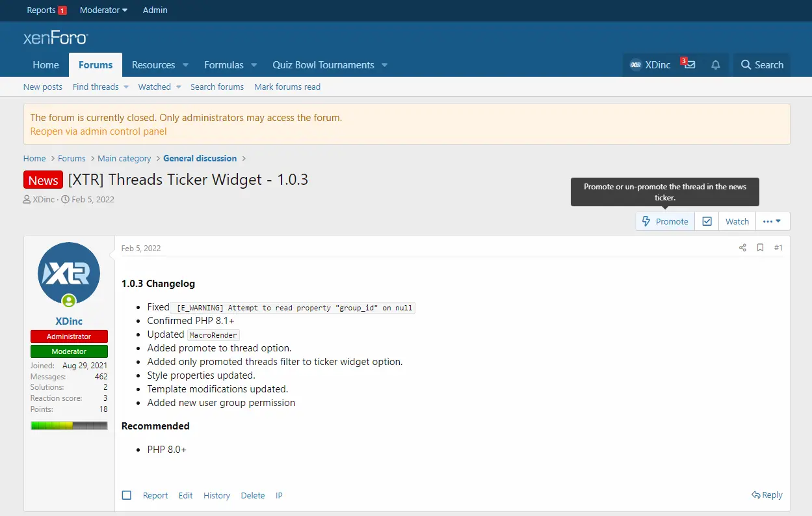Expand the Moderator dropdown menu
812x516 pixels.
[103, 10]
